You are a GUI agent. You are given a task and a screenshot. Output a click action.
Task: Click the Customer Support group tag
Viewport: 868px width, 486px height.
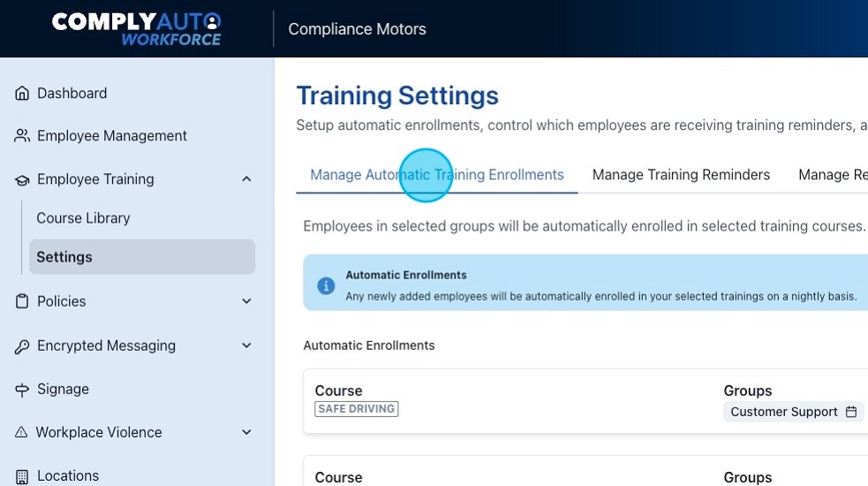click(783, 412)
